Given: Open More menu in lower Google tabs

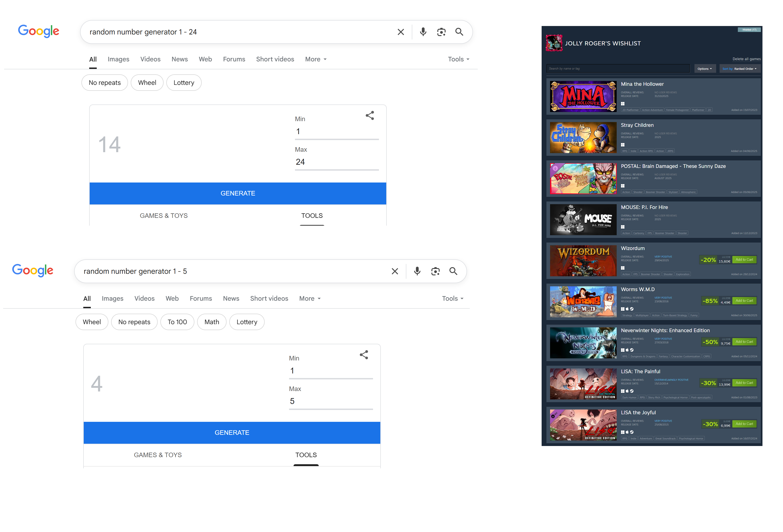Looking at the screenshot, I should [310, 299].
